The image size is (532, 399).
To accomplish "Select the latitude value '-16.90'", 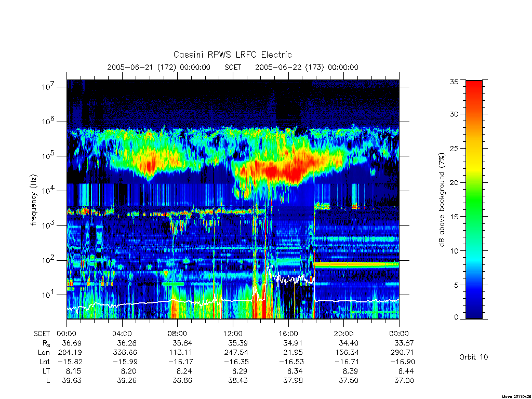I will 402,362.
